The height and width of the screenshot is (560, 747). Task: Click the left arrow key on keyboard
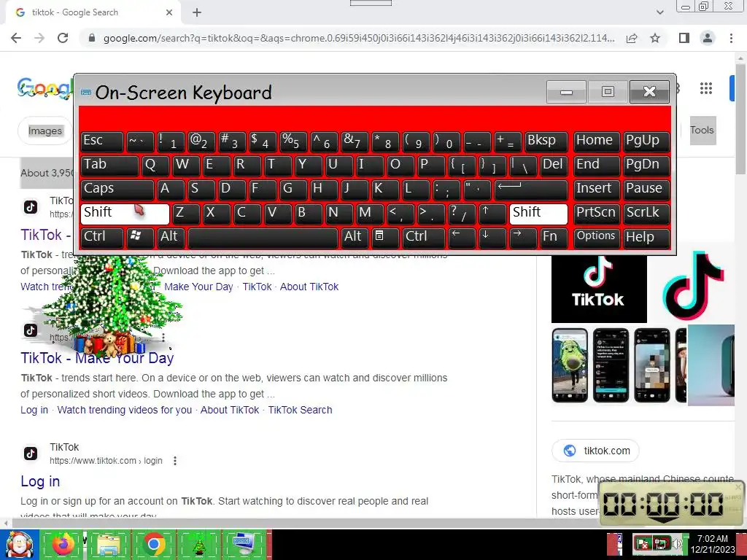point(462,237)
